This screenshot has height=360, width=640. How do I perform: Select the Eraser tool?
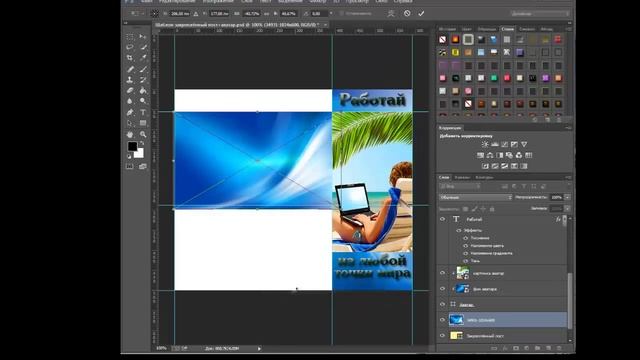click(x=130, y=90)
